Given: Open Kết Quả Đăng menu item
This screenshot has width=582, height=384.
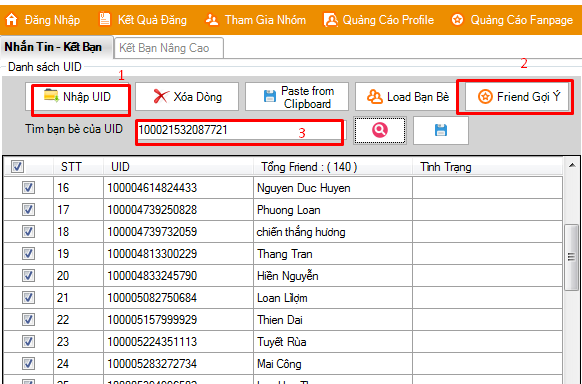Looking at the screenshot, I should click(x=143, y=20).
